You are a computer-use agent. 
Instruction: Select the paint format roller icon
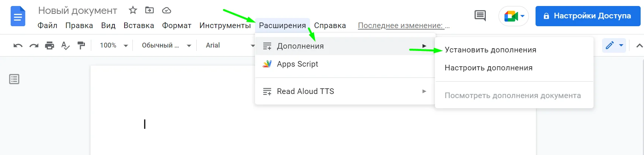coord(81,46)
